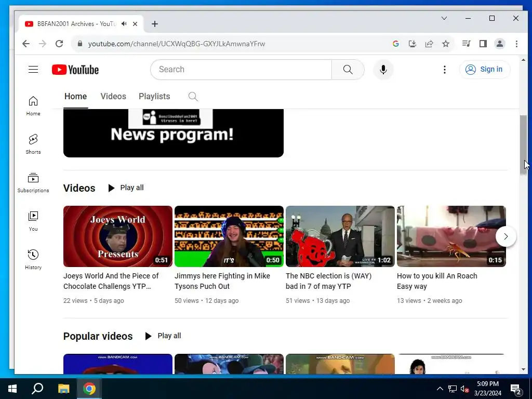Click the address bar URL

[x=177, y=44]
